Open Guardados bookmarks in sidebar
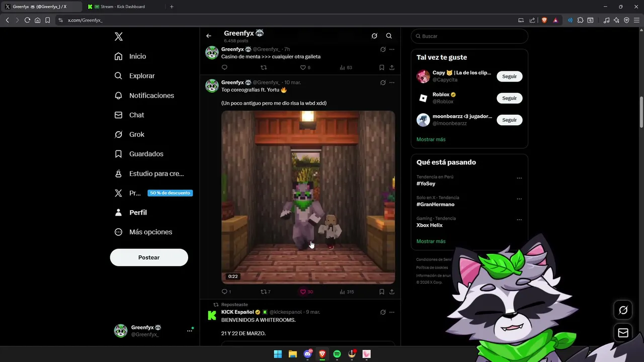 [139, 154]
